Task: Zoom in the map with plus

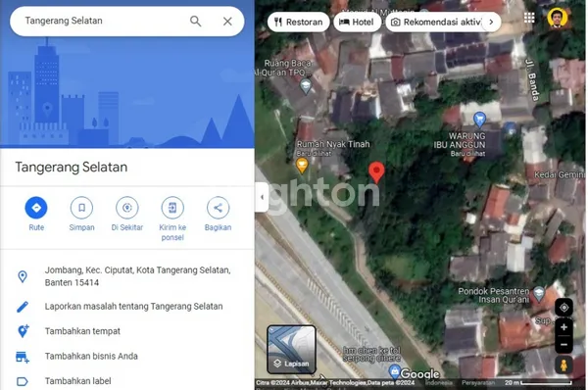Action: point(563,327)
